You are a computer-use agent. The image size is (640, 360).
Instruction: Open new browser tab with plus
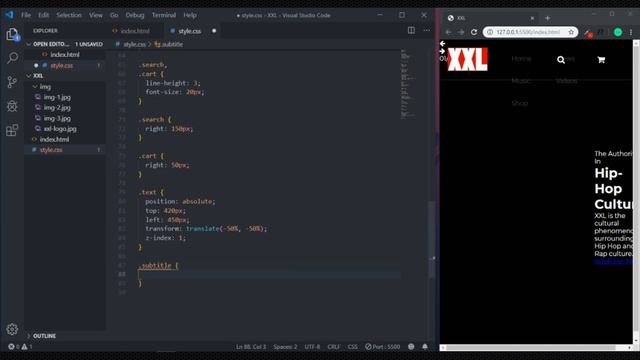pos(547,18)
